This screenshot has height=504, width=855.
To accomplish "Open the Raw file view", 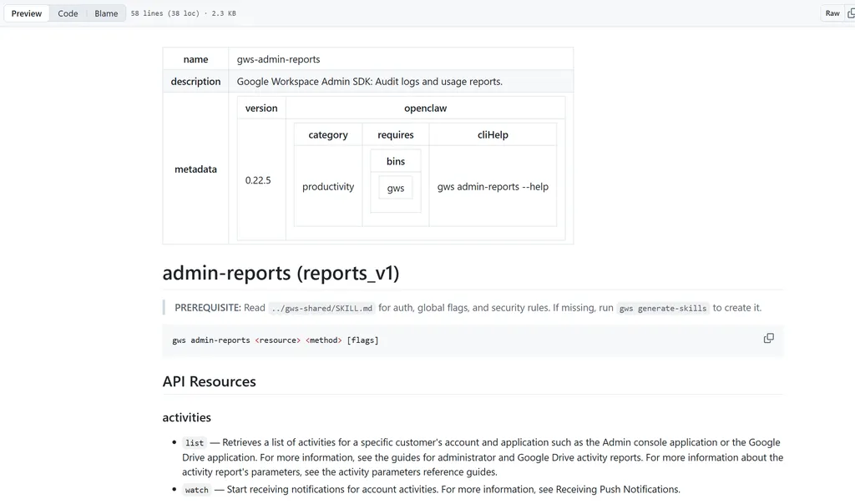I will (x=832, y=13).
